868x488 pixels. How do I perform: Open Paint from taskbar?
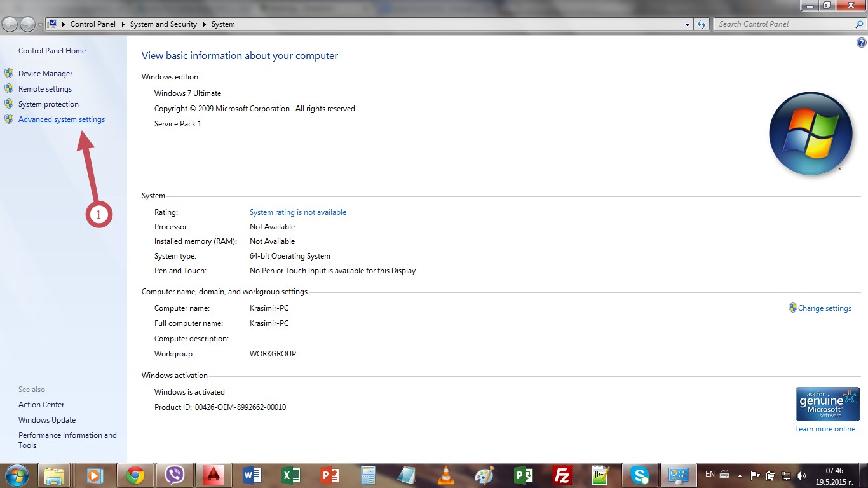coord(484,475)
